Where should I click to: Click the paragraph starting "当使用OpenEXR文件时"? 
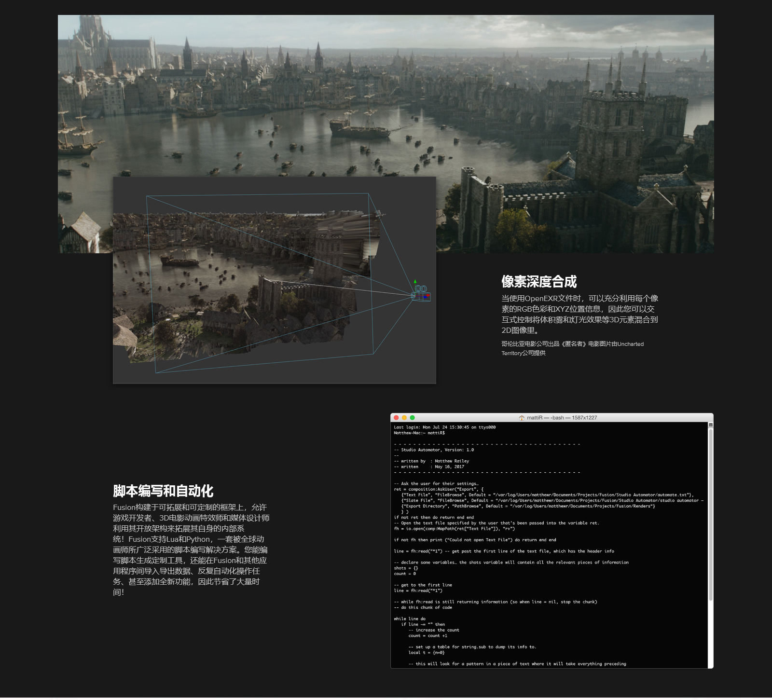[x=580, y=314]
